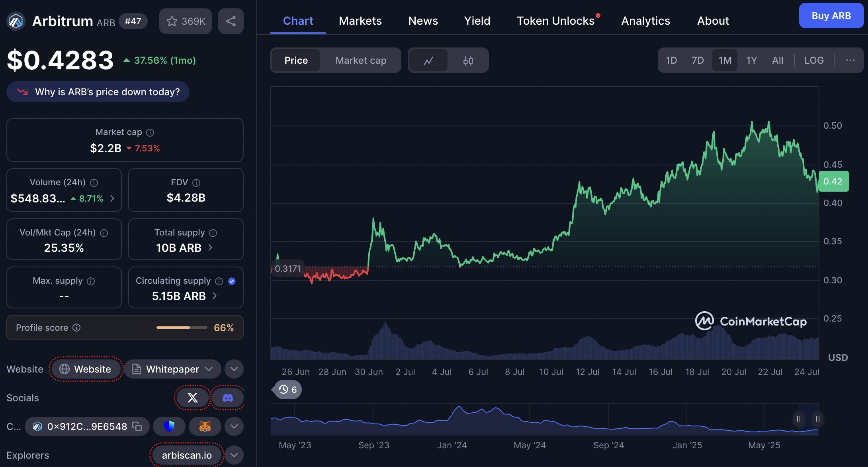Show Circulating supply info icon
Screen dimensions: 868x467
tap(219, 281)
